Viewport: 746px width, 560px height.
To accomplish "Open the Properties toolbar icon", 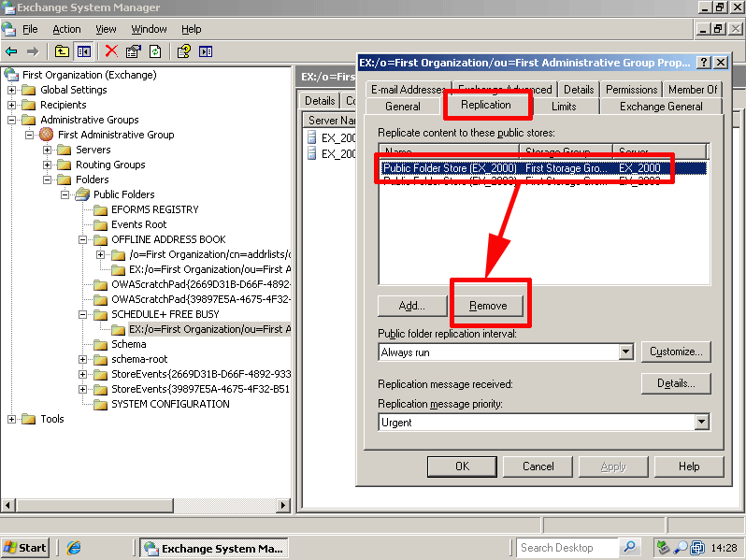I will [133, 51].
